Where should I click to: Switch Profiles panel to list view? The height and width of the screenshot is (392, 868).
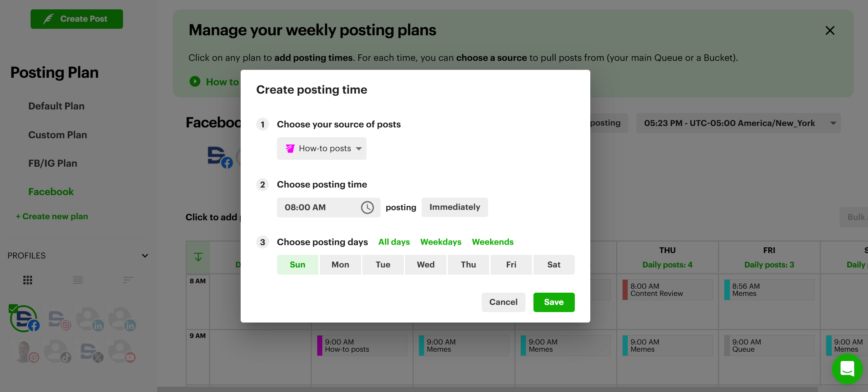coord(78,280)
